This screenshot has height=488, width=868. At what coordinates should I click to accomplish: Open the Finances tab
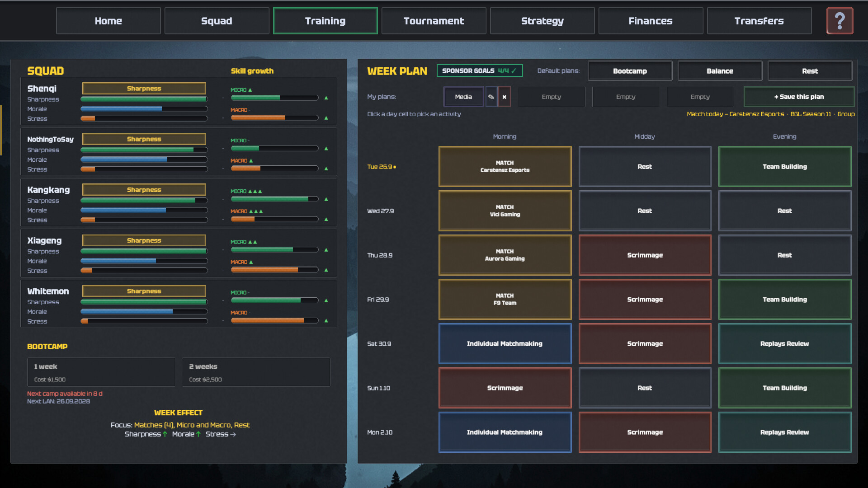tap(651, 21)
